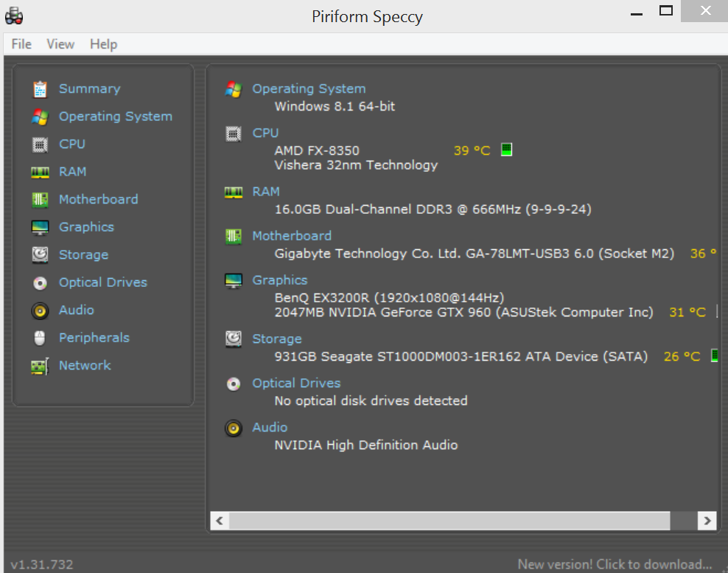Click the Optical Drives heading in summary

pos(296,383)
